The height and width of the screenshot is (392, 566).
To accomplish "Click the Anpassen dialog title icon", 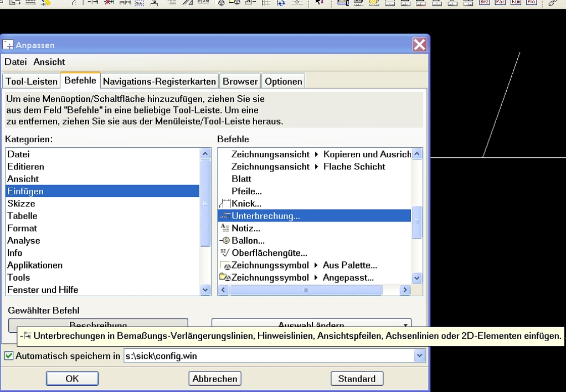I will [8, 45].
